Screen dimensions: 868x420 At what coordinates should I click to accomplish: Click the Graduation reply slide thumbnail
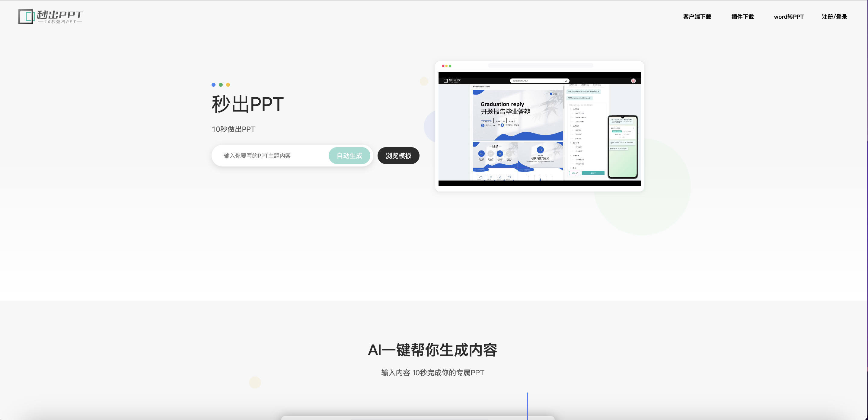click(518, 115)
